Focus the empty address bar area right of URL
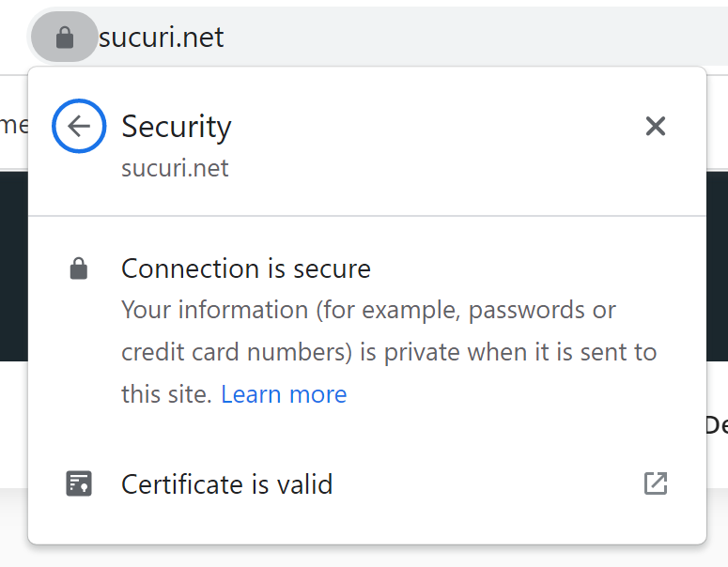This screenshot has width=728, height=567. point(470,38)
